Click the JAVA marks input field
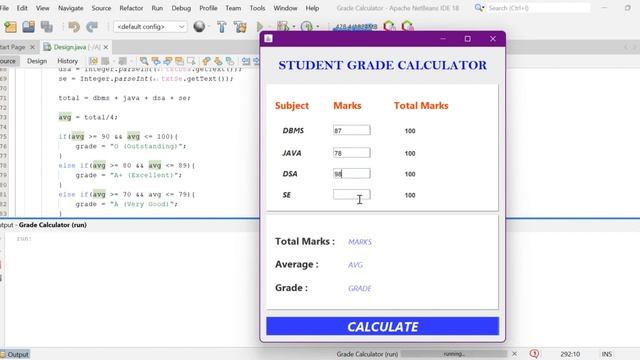 click(351, 153)
